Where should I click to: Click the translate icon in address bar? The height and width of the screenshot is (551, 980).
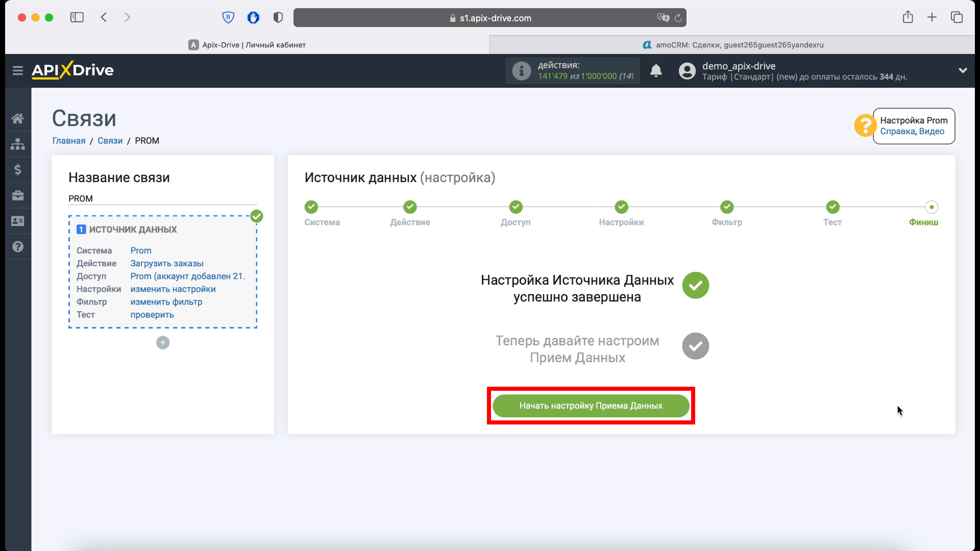click(663, 18)
